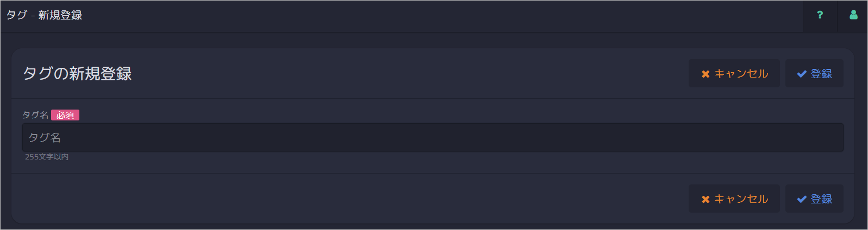The width and height of the screenshot is (868, 230).
Task: Click the タグ名 placeholder text inside input
Action: [45, 138]
